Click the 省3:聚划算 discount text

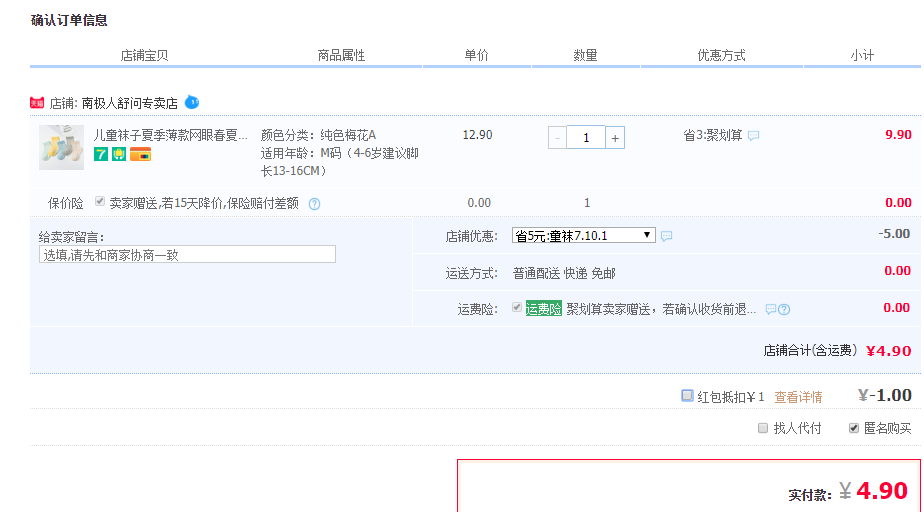coord(712,136)
